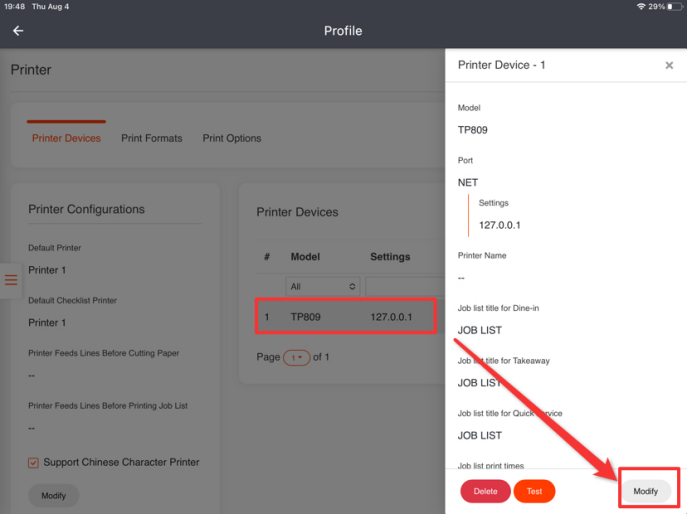Click the Printer Configurations heading
687x514 pixels.
86,209
